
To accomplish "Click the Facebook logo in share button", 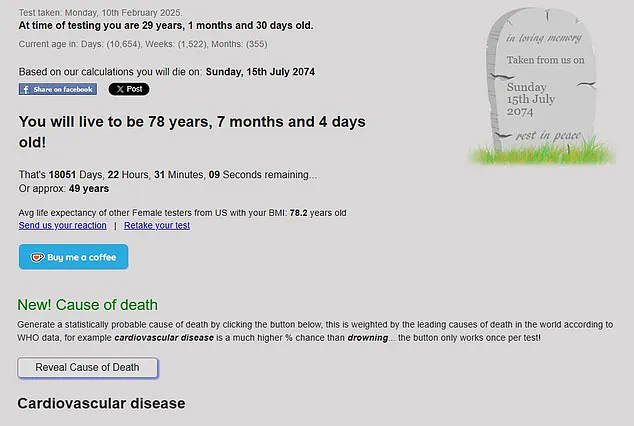I will click(x=25, y=89).
